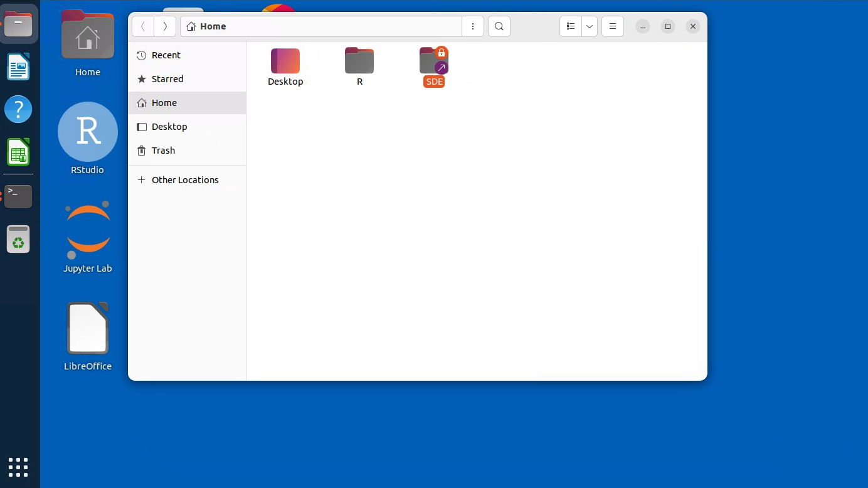The width and height of the screenshot is (868, 488).
Task: Expand the view options dropdown arrow
Action: tap(590, 26)
